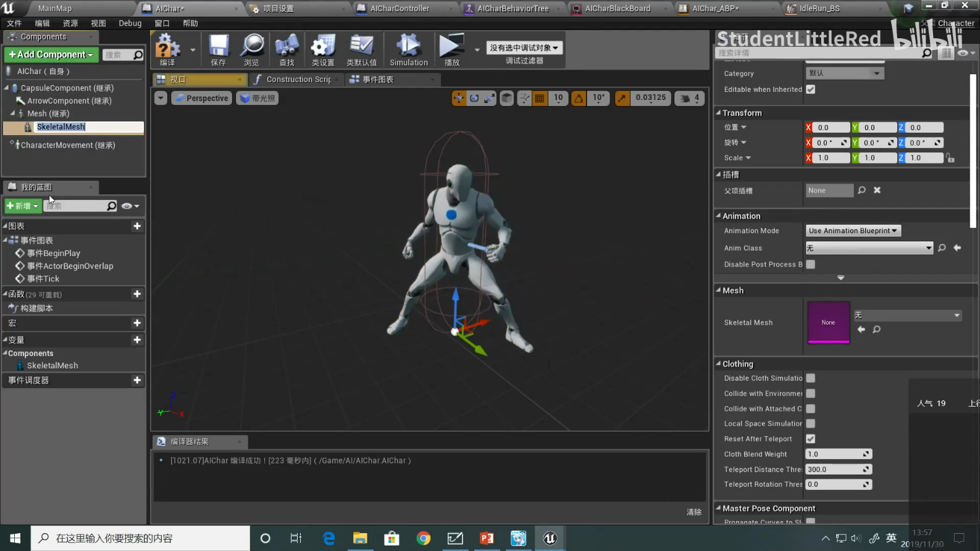This screenshot has width=980, height=551.
Task: Open the 文件 menu
Action: (14, 23)
